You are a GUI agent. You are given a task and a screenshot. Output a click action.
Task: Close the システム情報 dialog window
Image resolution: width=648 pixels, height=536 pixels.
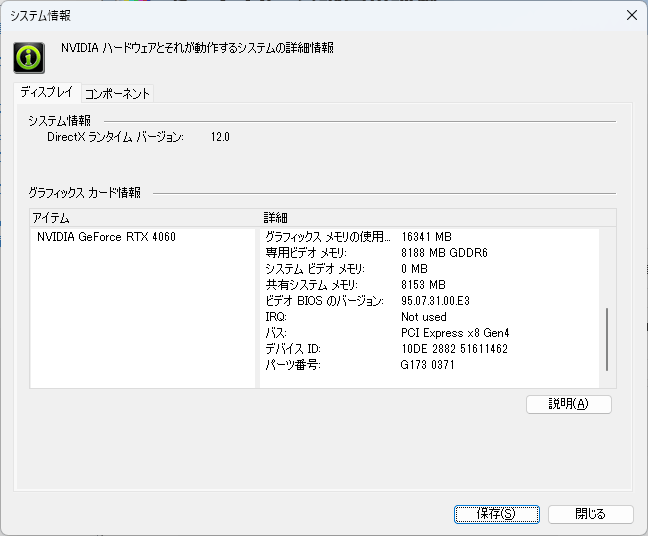click(x=631, y=15)
